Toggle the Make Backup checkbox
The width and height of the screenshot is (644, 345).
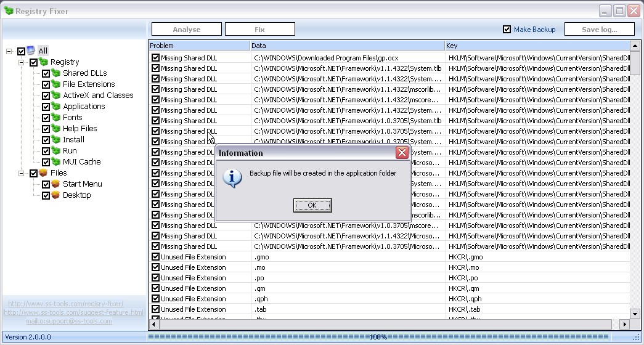507,29
